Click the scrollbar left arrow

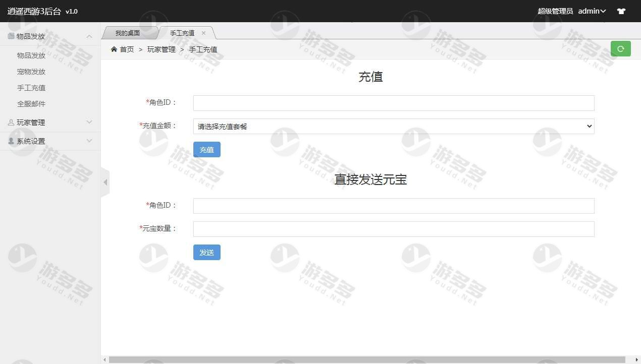105,359
